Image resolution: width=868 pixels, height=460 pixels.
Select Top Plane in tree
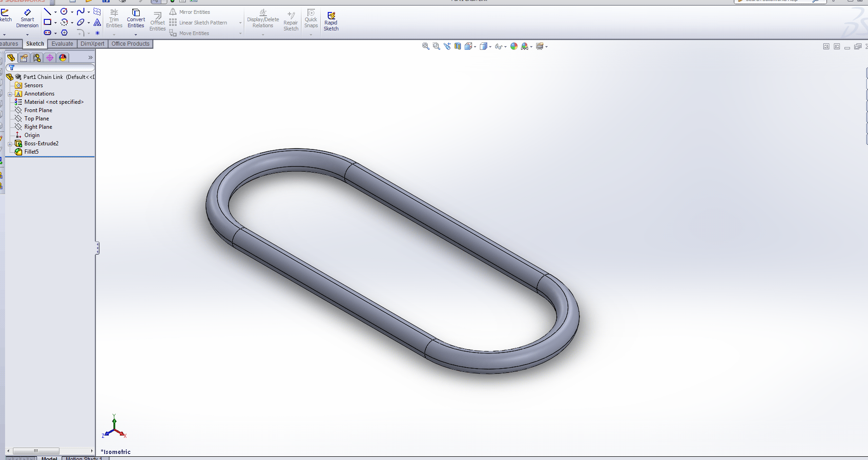click(x=32, y=119)
